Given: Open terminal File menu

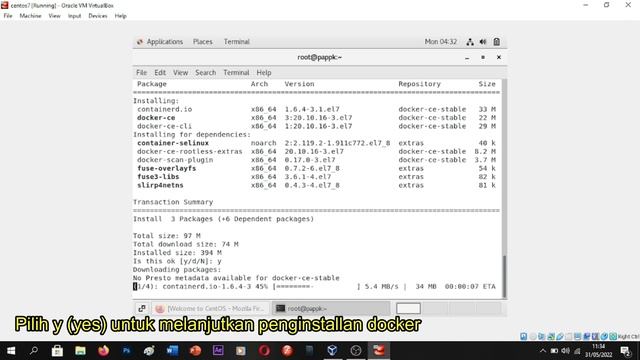Looking at the screenshot, I should (142, 73).
